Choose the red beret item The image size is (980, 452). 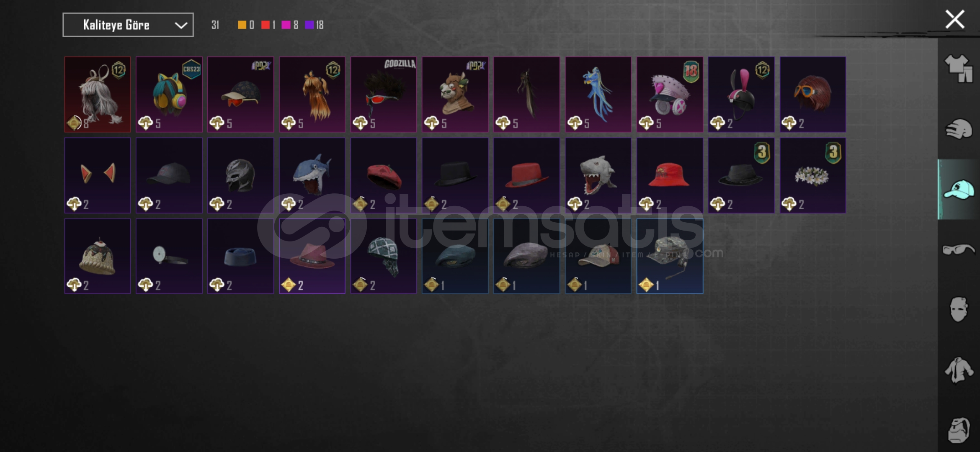pyautogui.click(x=384, y=175)
